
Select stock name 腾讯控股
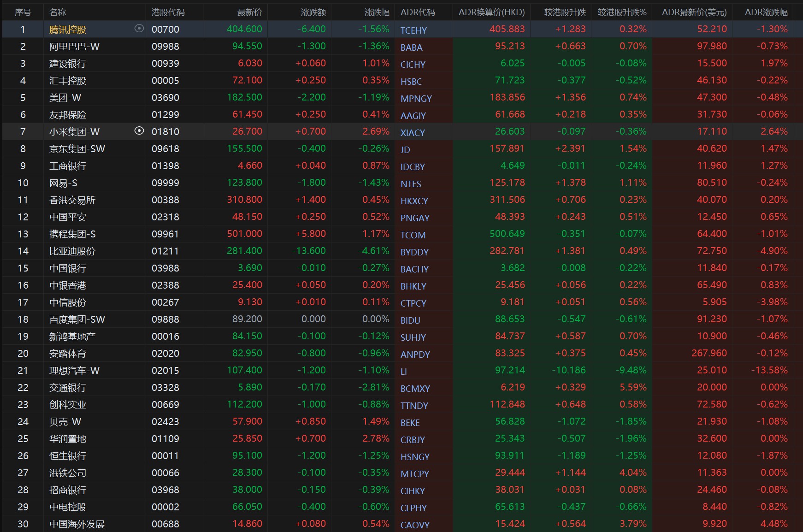click(68, 30)
